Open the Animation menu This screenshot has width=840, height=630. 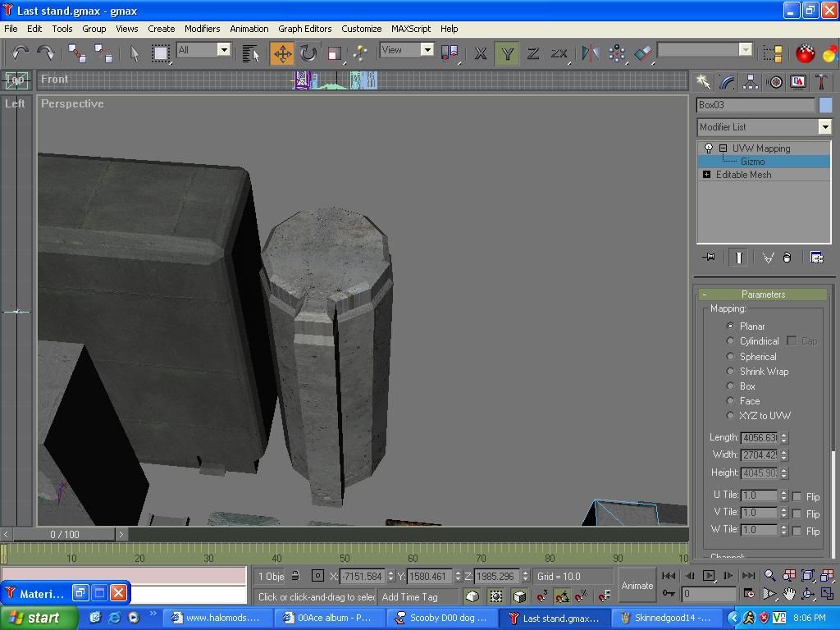(249, 29)
